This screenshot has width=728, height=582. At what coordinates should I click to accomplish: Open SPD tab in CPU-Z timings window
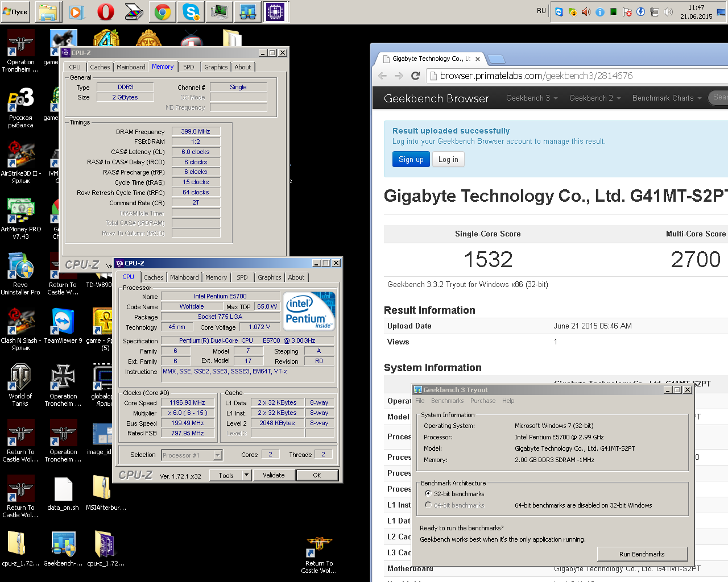point(189,67)
